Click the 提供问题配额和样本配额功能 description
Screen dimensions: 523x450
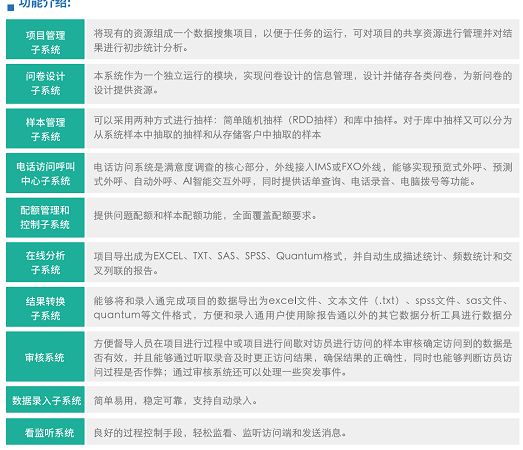point(205,215)
